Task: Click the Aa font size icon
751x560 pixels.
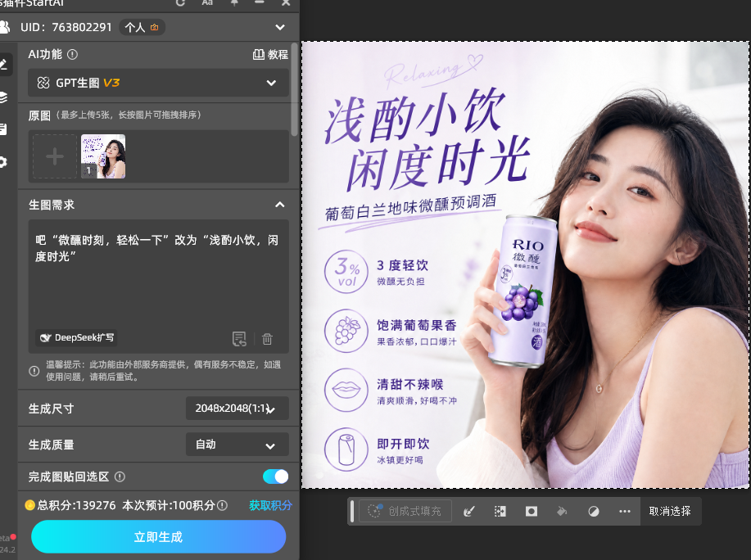Action: point(207,2)
